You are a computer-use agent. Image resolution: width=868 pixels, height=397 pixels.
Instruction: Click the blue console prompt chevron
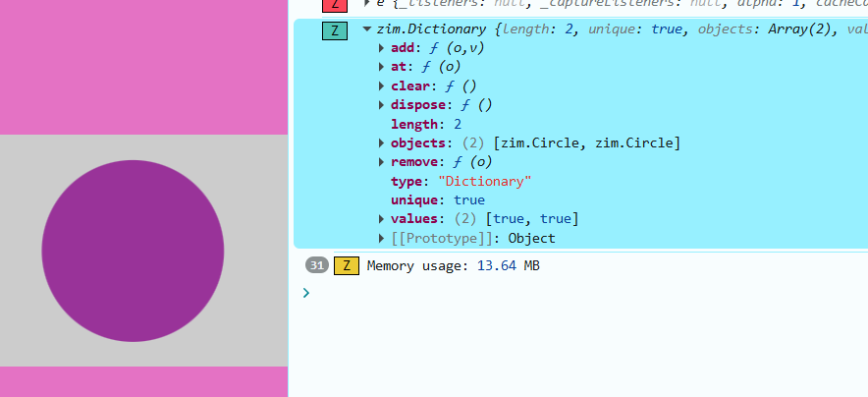(x=306, y=293)
